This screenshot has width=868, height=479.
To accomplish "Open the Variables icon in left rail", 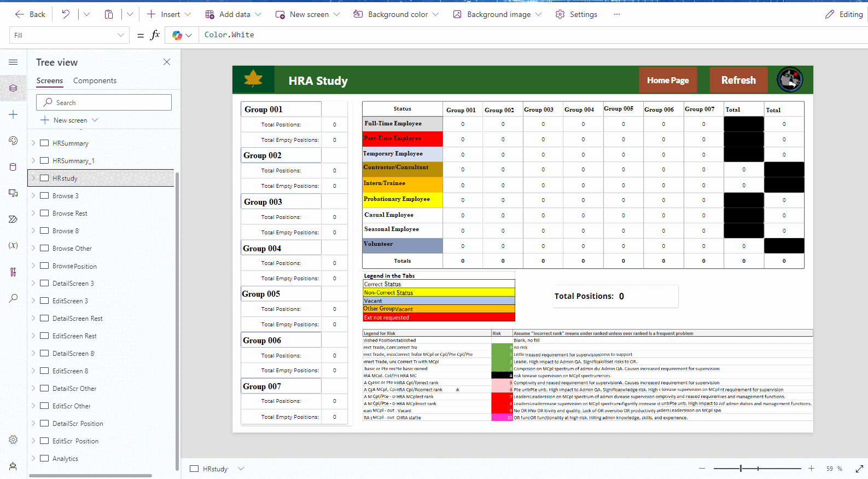I will tap(13, 245).
